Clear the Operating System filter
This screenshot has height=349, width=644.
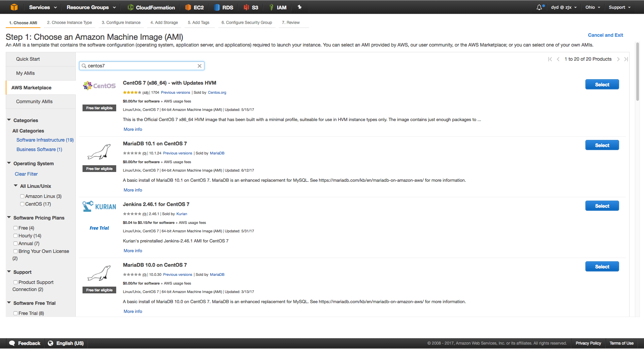(26, 174)
